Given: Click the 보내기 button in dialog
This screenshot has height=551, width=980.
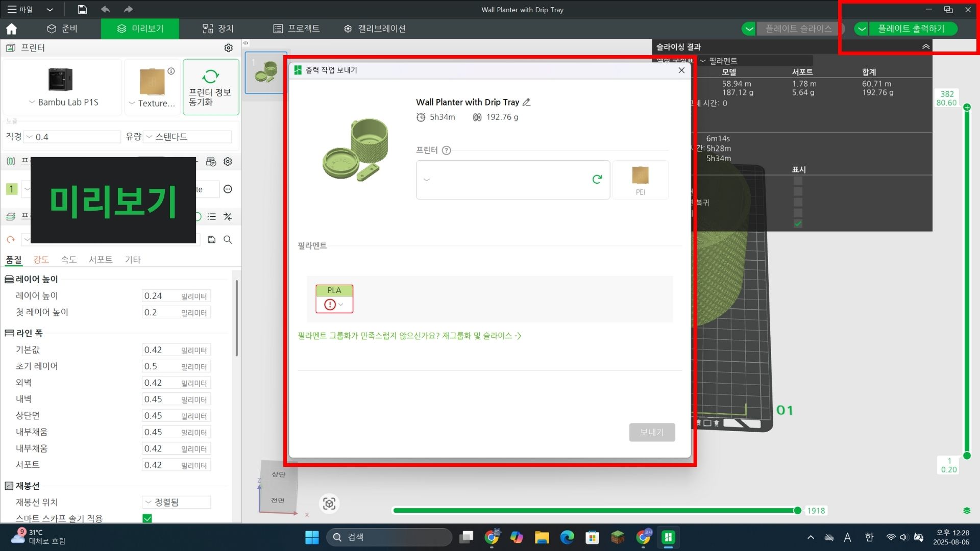Looking at the screenshot, I should point(652,432).
